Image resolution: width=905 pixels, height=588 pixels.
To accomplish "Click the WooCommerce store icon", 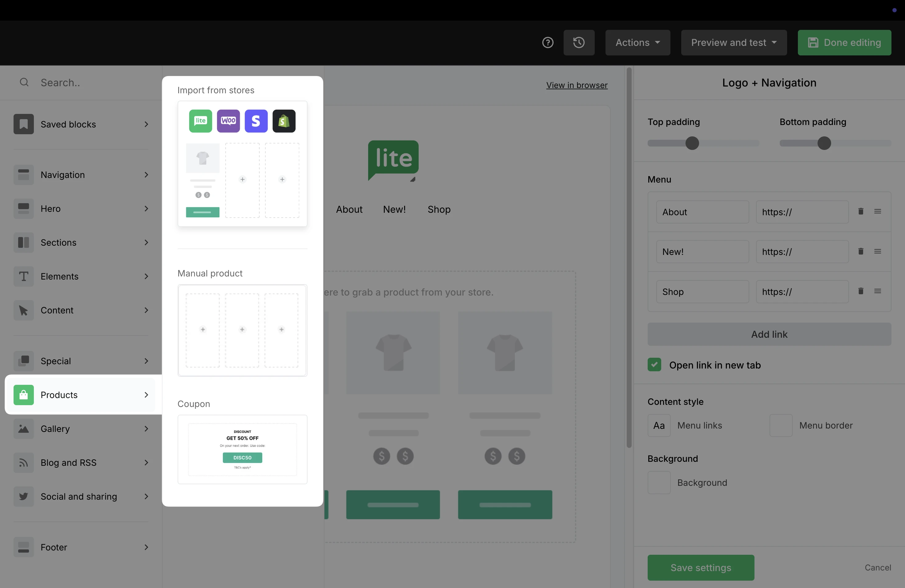I will 228,121.
